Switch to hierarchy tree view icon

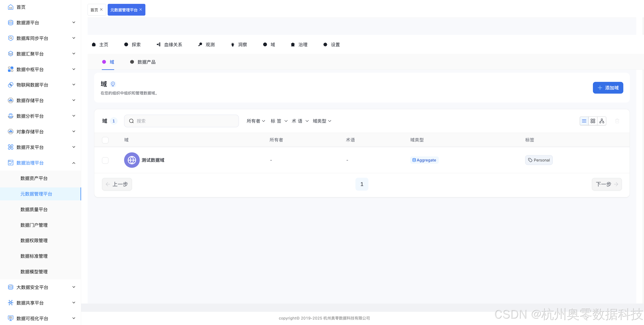click(x=602, y=121)
